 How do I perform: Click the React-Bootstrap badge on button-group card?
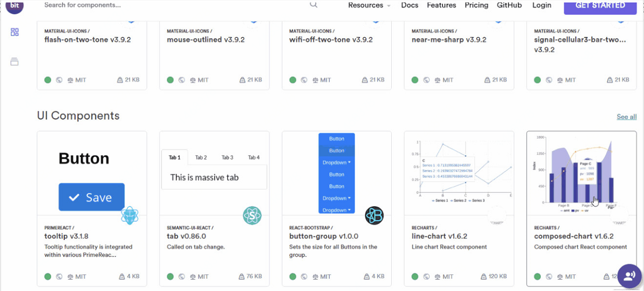[x=374, y=216]
